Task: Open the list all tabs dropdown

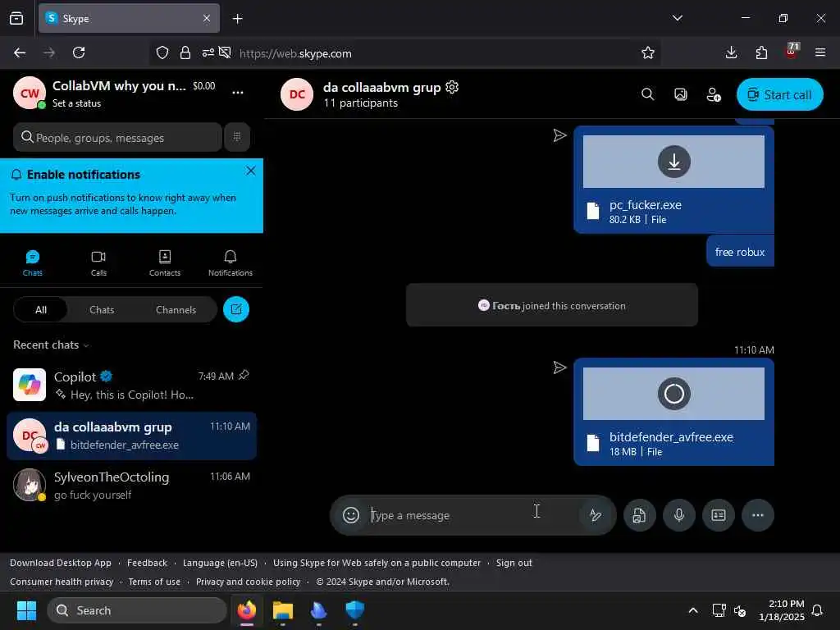Action: (677, 18)
